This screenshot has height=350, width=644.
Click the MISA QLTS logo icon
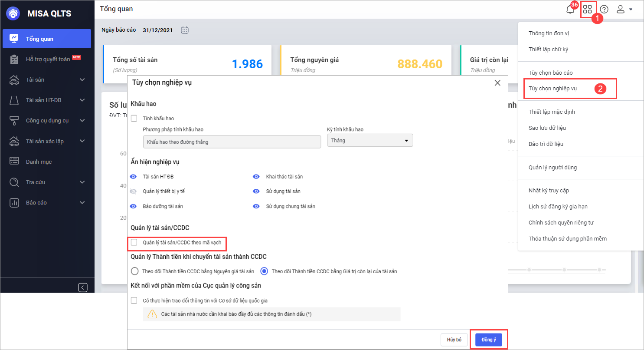14,13
